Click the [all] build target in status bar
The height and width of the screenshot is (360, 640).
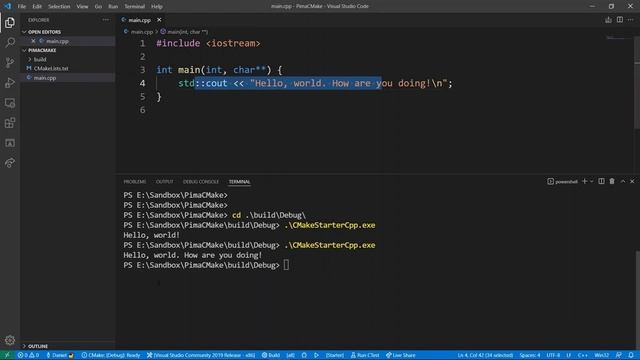tap(291, 355)
